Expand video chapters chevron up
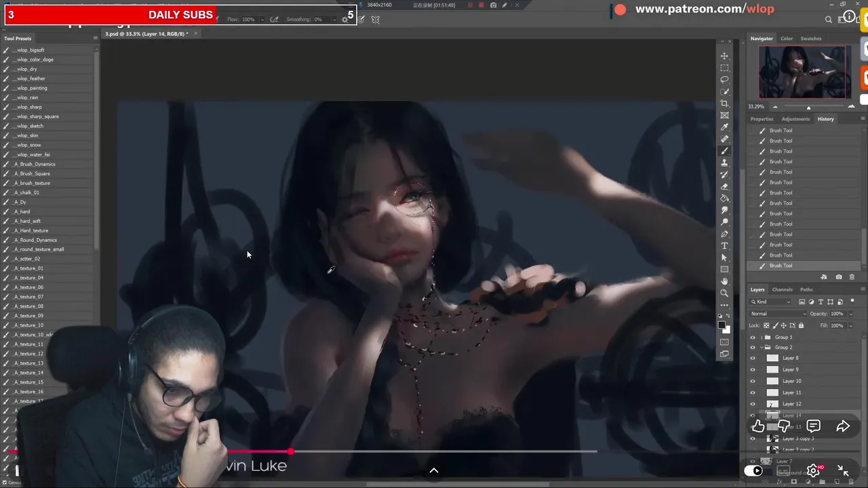This screenshot has width=868, height=488. pyautogui.click(x=434, y=470)
